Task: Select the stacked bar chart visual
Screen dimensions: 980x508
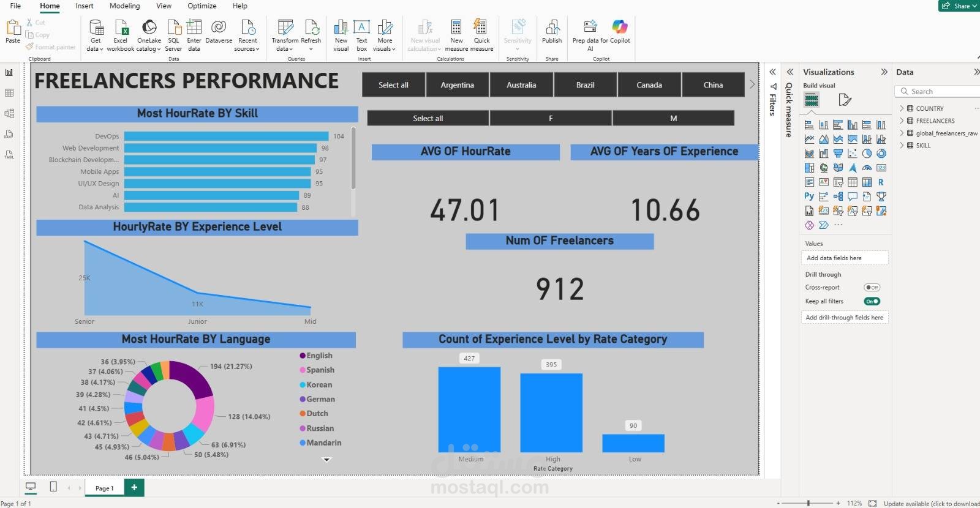Action: click(809, 125)
